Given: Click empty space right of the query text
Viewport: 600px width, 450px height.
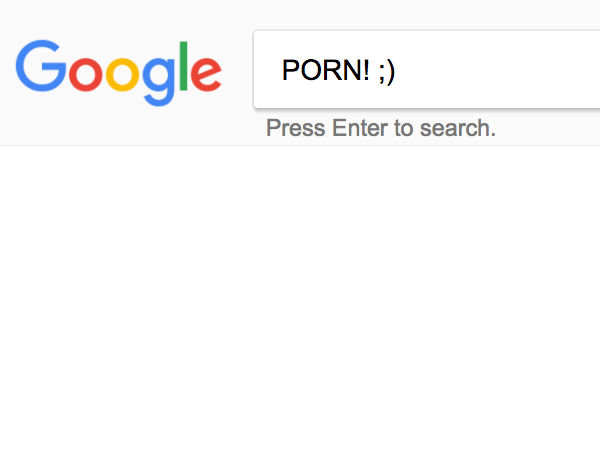Looking at the screenshot, I should click(x=497, y=70).
